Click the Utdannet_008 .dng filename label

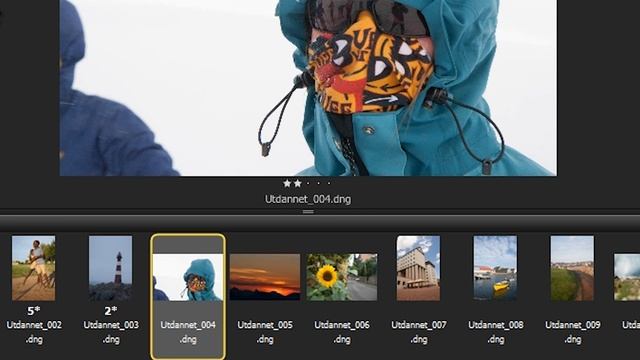pyautogui.click(x=496, y=332)
